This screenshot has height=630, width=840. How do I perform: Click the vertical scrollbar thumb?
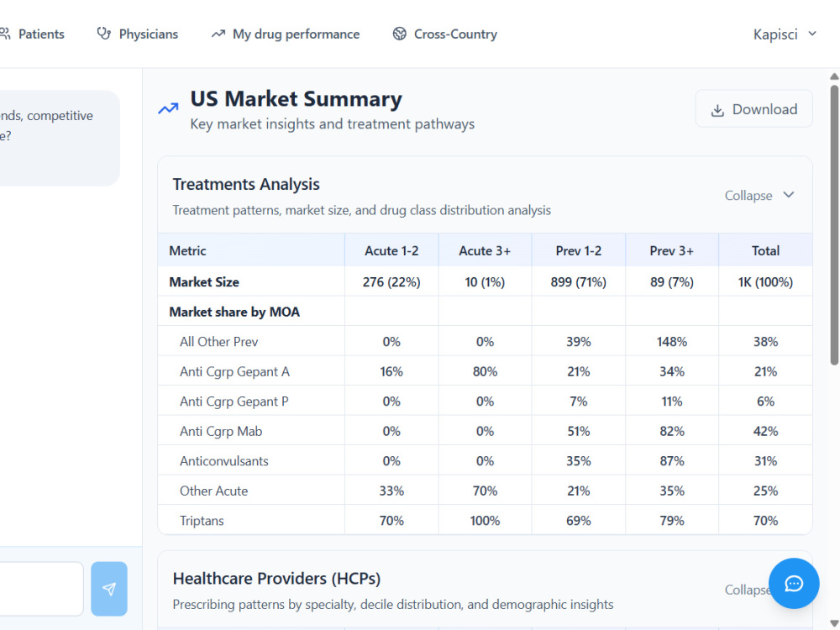pos(834,225)
